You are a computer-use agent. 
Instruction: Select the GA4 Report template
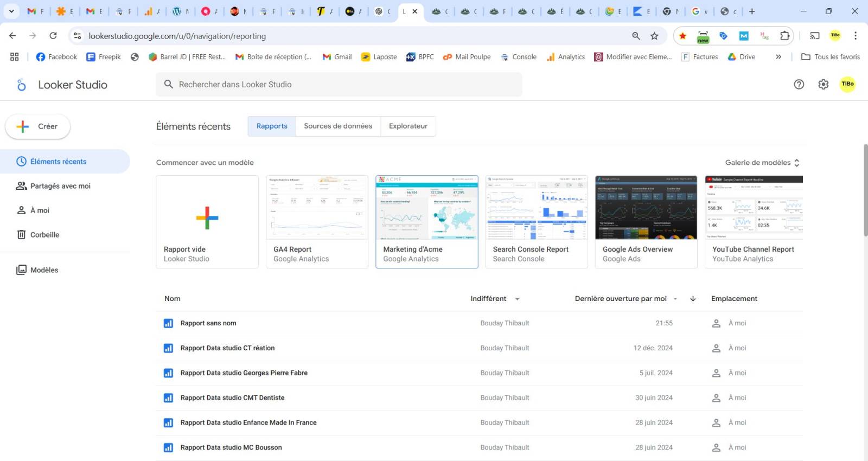pos(317,222)
